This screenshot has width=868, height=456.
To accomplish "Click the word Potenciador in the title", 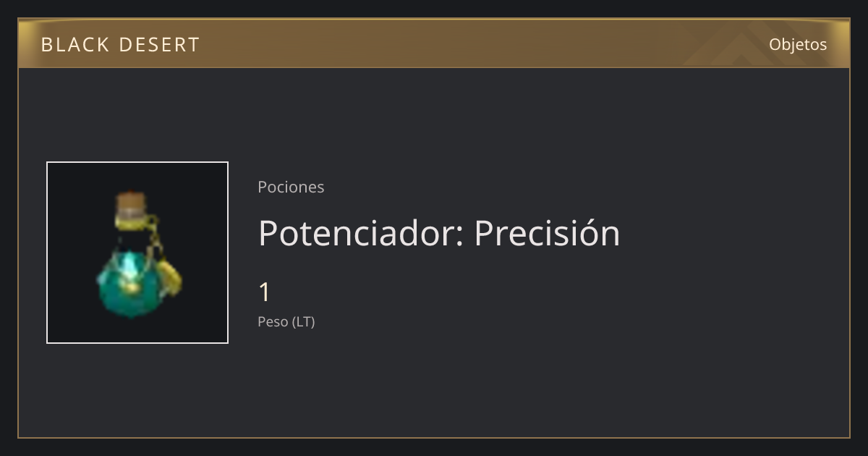I will tap(361, 233).
